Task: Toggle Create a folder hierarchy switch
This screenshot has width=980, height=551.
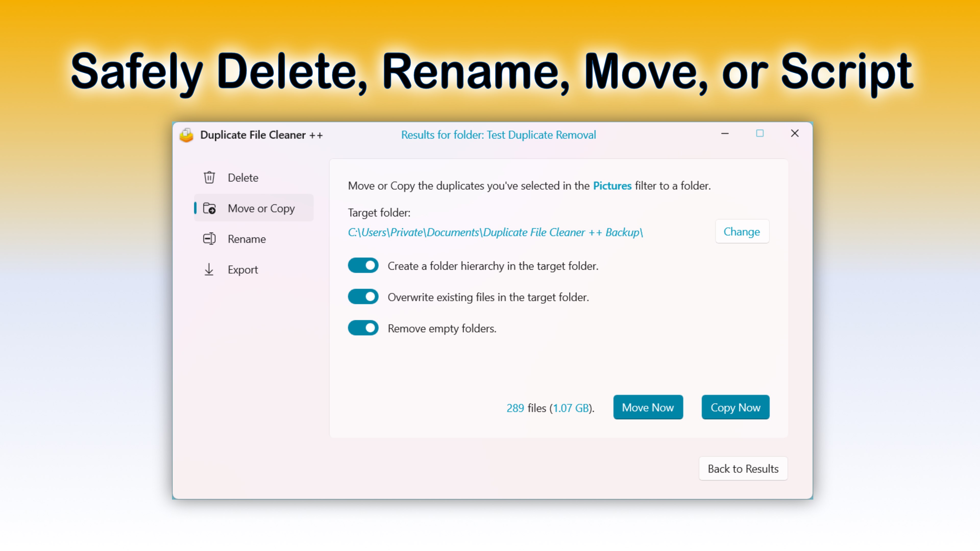Action: (x=363, y=265)
